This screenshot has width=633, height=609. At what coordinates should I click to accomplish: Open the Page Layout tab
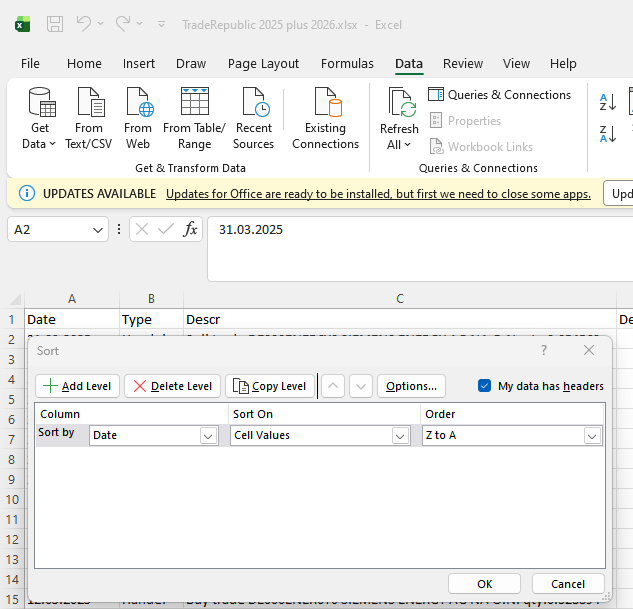click(263, 64)
